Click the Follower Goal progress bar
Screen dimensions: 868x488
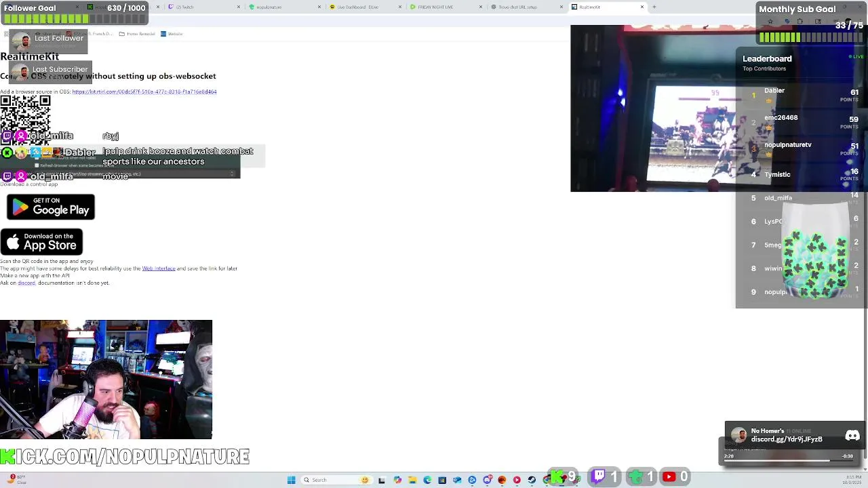click(x=73, y=19)
